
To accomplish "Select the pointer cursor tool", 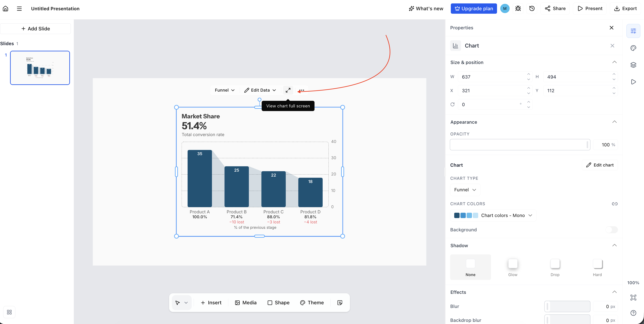I will pos(178,303).
